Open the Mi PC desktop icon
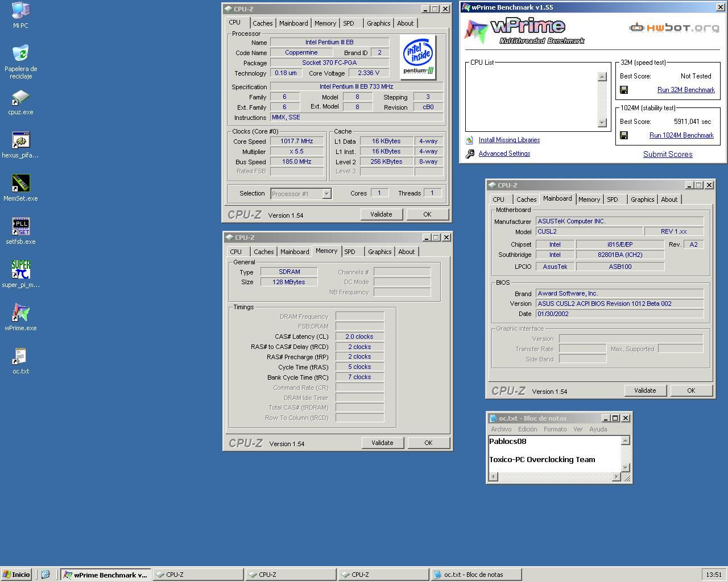 tap(20, 11)
